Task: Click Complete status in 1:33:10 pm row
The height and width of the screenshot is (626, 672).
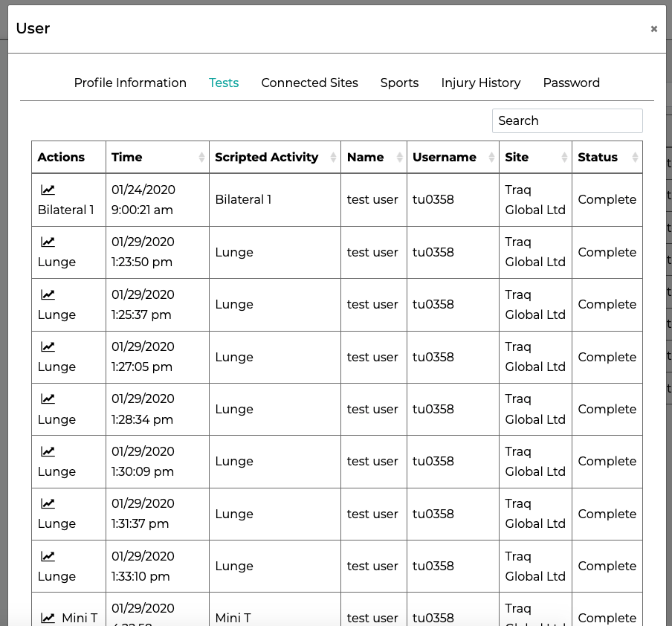Action: click(607, 566)
